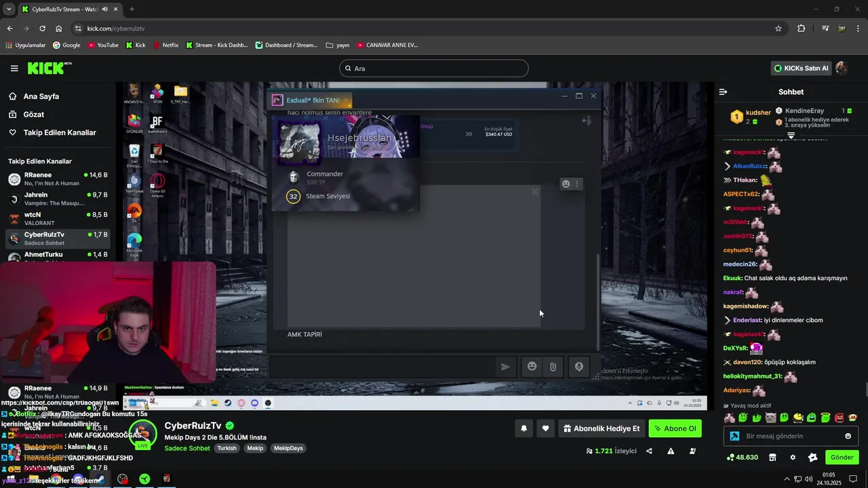The height and width of the screenshot is (488, 868).
Task: Click the Abone Ol subscribe button
Action: tap(675, 428)
